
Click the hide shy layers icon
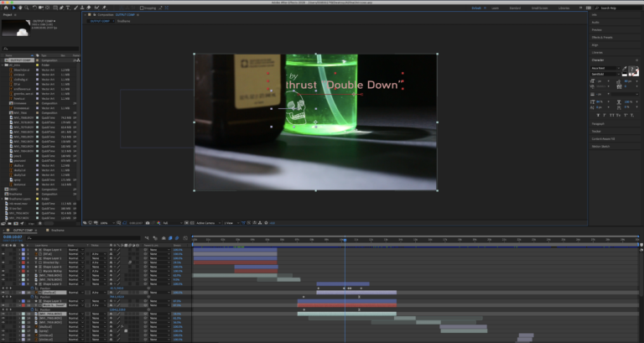(x=164, y=238)
